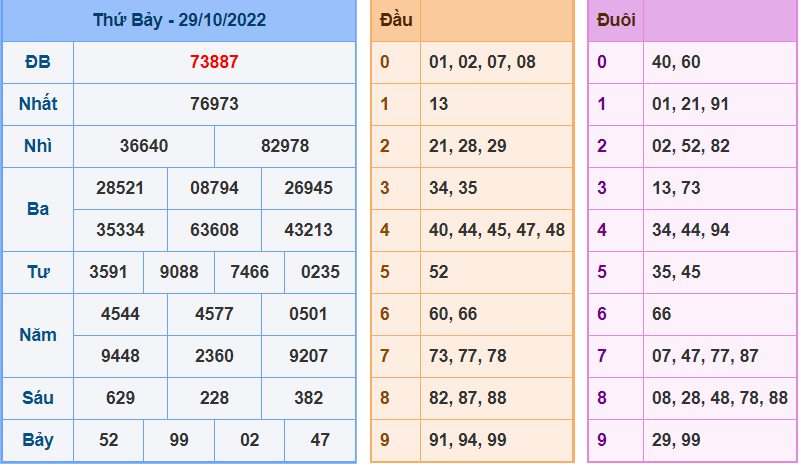
Task: Click the Ba row label
Action: (38, 209)
